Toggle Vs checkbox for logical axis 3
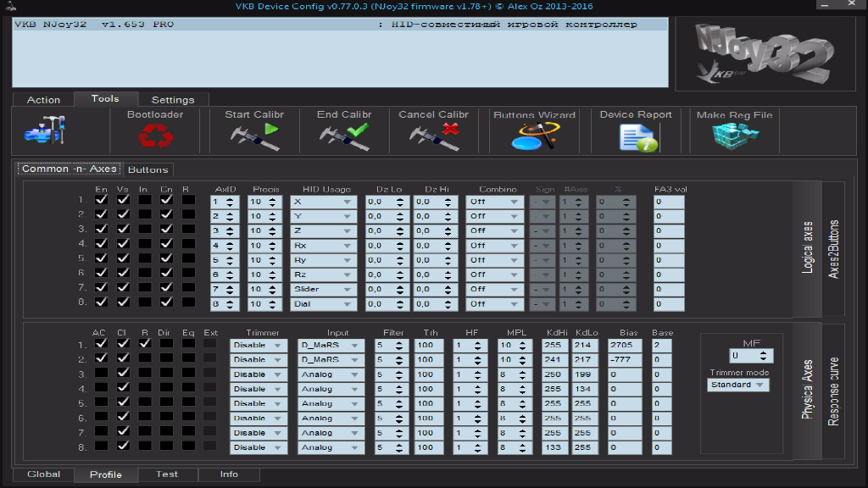868x488 pixels. (x=123, y=229)
